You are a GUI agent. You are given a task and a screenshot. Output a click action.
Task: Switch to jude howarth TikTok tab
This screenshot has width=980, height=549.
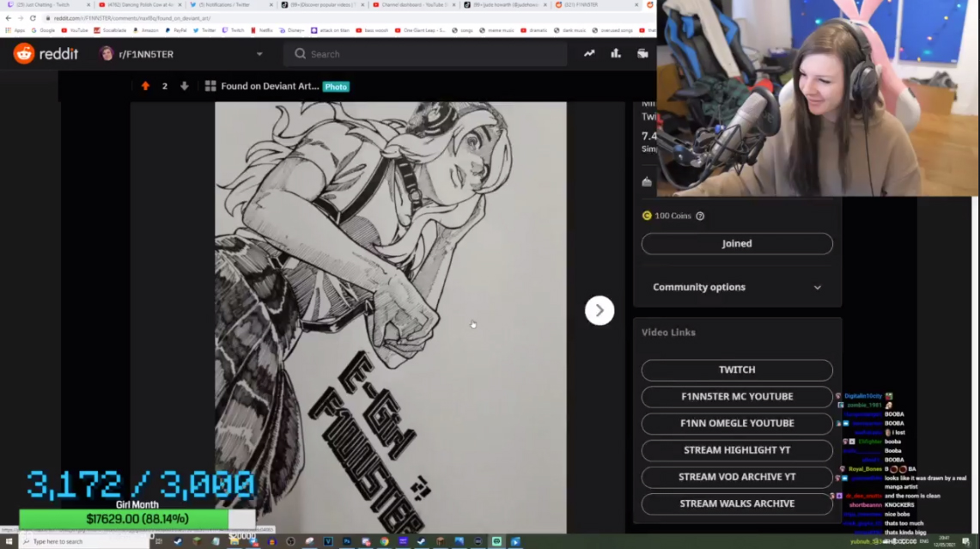505,5
